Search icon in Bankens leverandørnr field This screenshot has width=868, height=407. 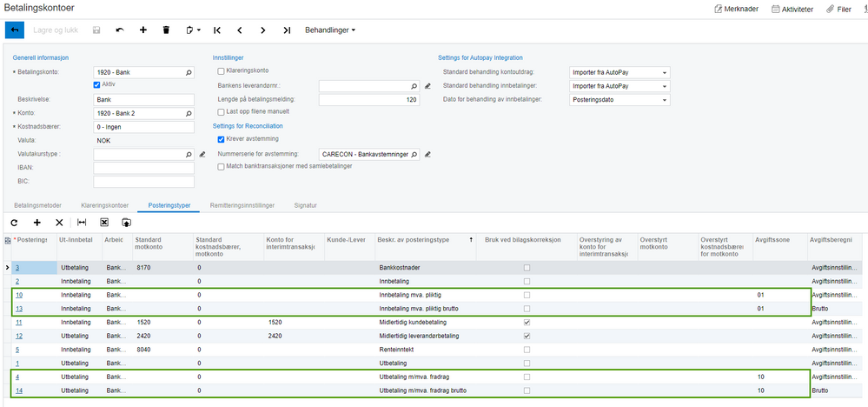[x=414, y=86]
